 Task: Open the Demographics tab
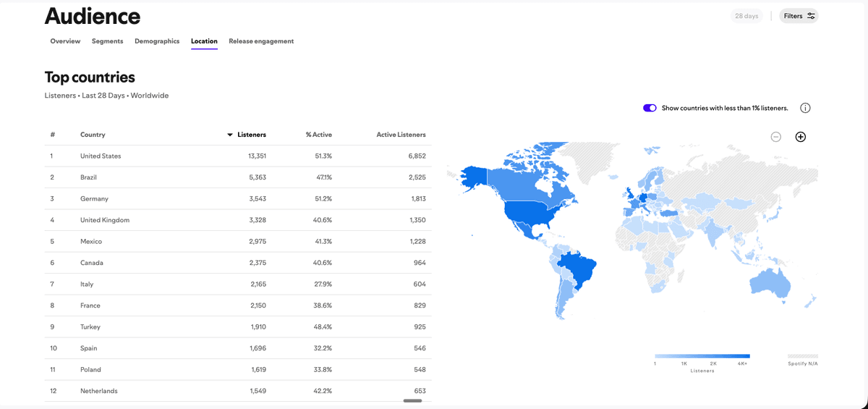click(x=157, y=41)
